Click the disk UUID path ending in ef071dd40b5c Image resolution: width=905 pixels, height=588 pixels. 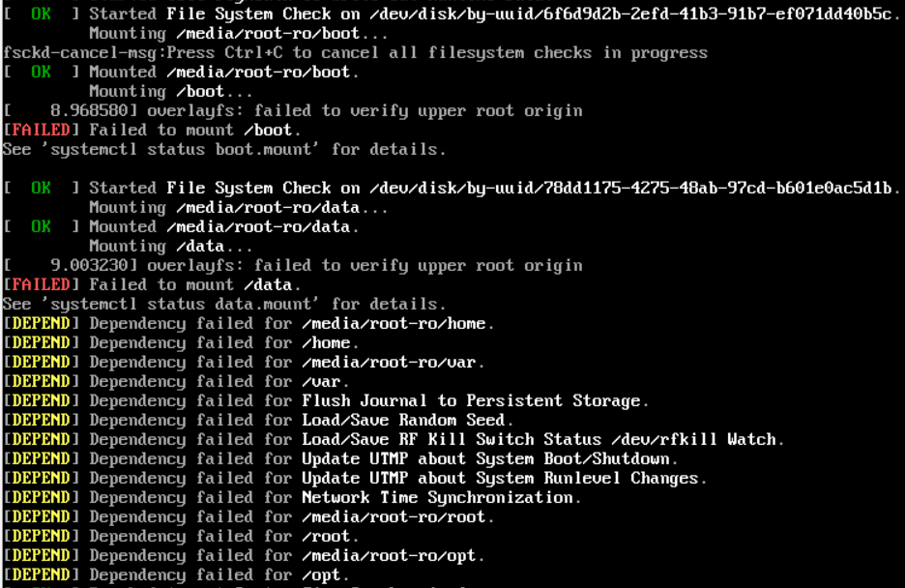pyautogui.click(x=631, y=14)
